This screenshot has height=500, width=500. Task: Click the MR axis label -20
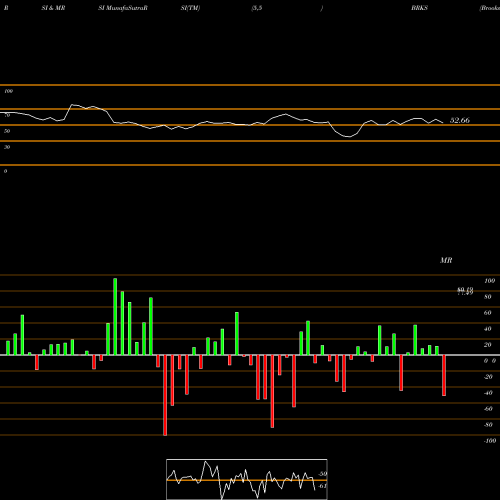click(x=488, y=377)
